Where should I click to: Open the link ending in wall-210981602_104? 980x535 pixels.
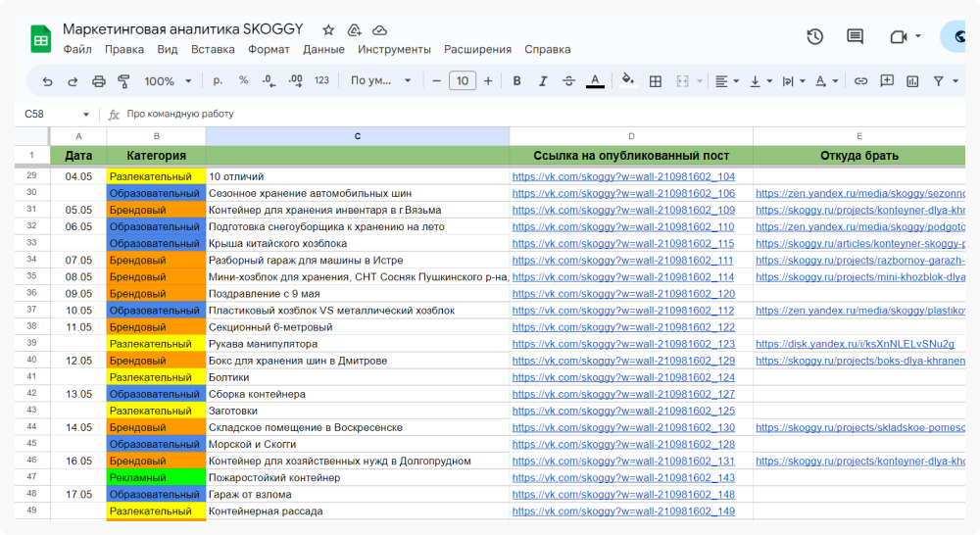click(623, 176)
